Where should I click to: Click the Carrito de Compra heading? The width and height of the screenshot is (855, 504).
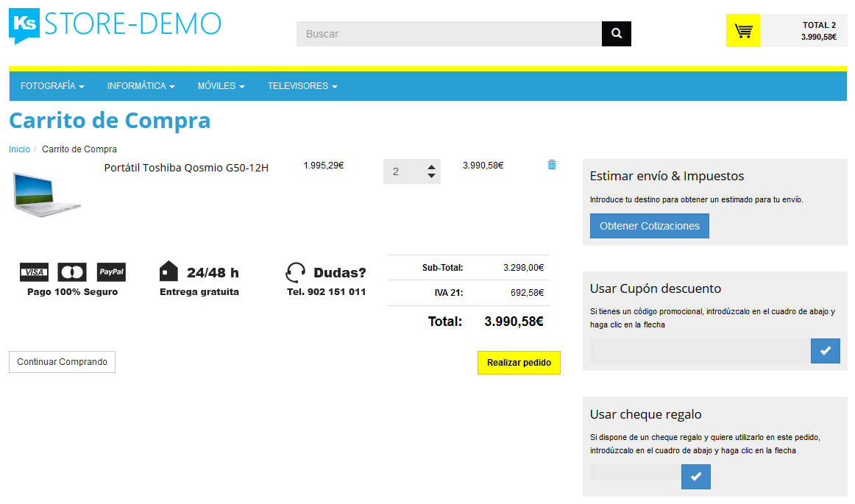point(110,121)
